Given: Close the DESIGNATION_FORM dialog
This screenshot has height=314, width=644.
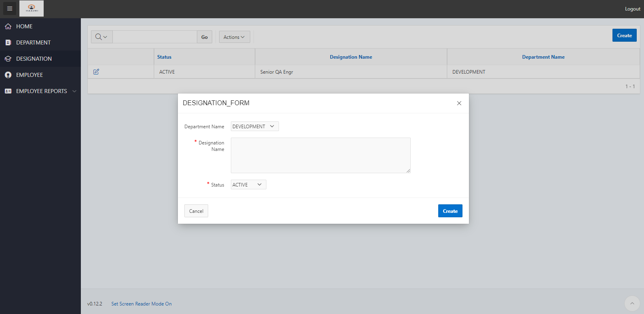Looking at the screenshot, I should (x=459, y=103).
